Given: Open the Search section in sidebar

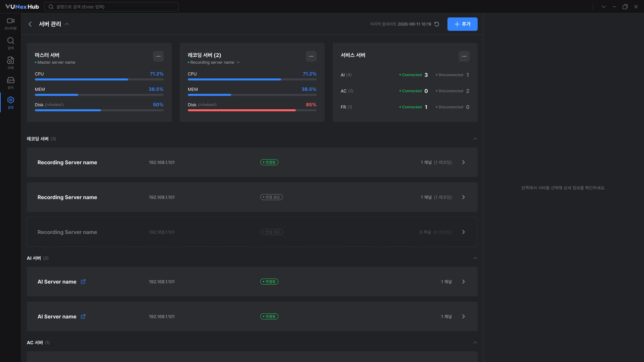Looking at the screenshot, I should (11, 44).
